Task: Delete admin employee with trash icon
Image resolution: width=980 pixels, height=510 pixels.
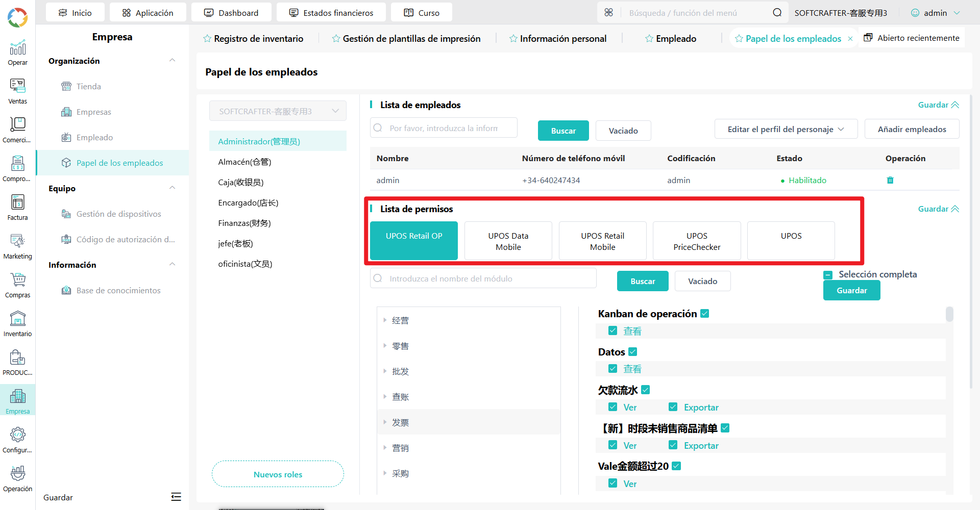Action: (890, 180)
